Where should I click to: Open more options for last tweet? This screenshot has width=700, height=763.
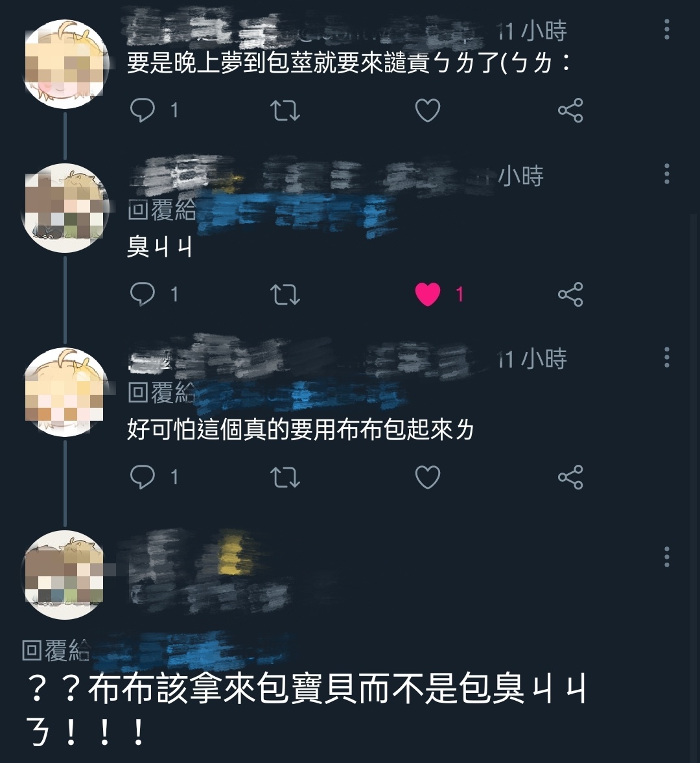coord(667,556)
